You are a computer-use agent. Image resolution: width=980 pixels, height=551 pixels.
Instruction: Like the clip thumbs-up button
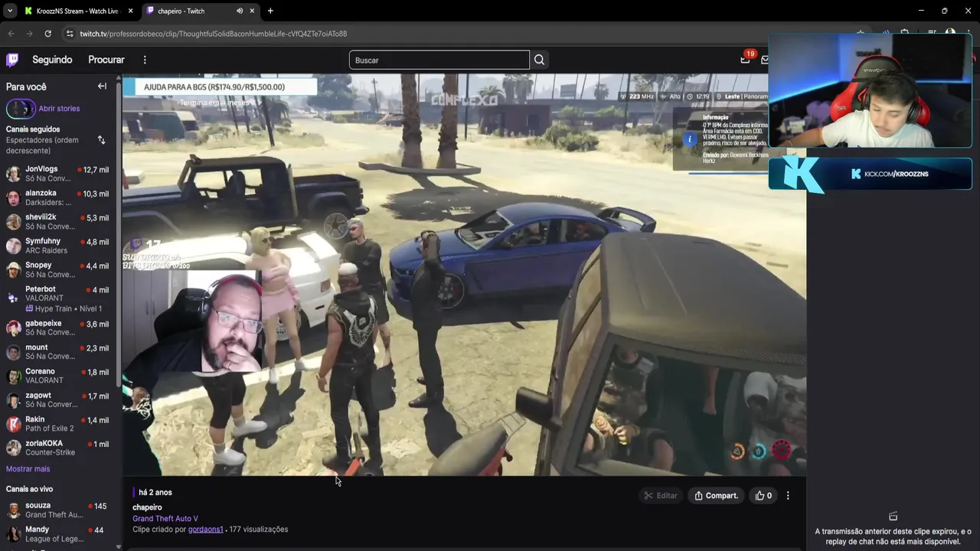[763, 495]
